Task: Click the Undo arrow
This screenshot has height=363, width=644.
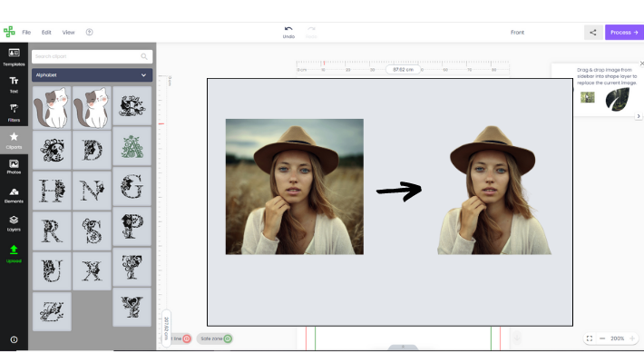Action: click(x=288, y=29)
